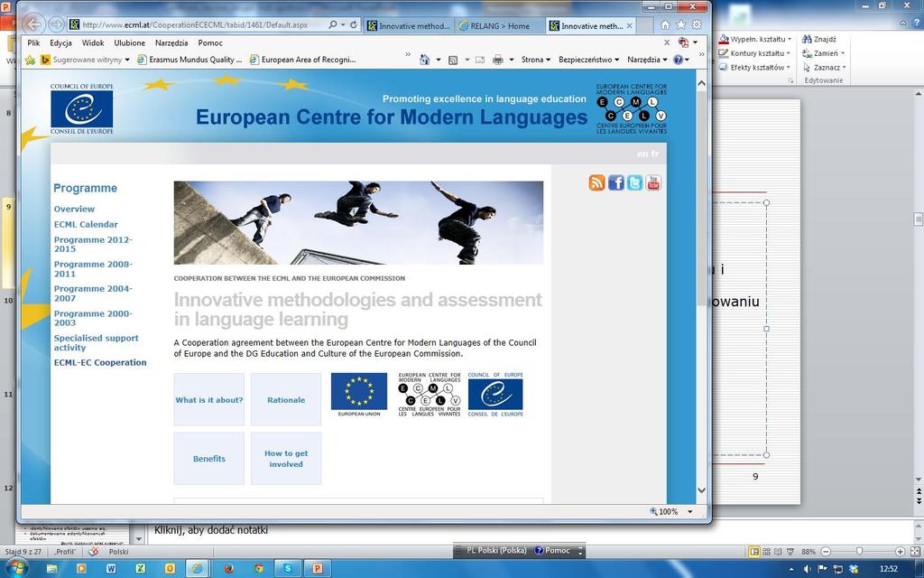Switch to Skype in the taskbar
Viewport: 924px width, 578px height.
click(x=288, y=569)
